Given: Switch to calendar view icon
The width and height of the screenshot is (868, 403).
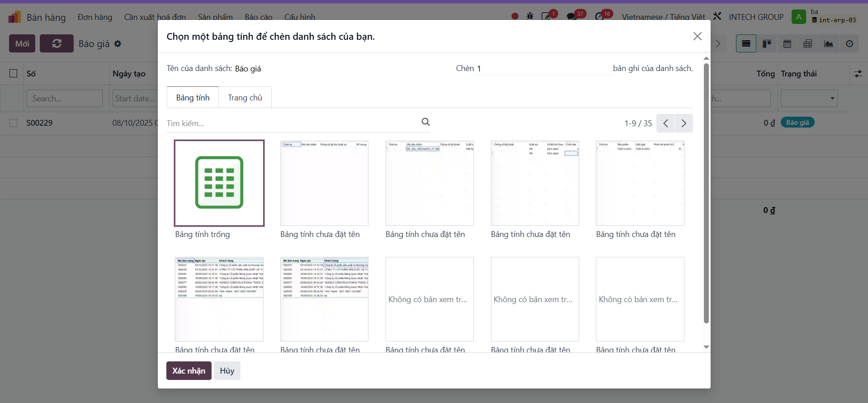Looking at the screenshot, I should coord(787,44).
